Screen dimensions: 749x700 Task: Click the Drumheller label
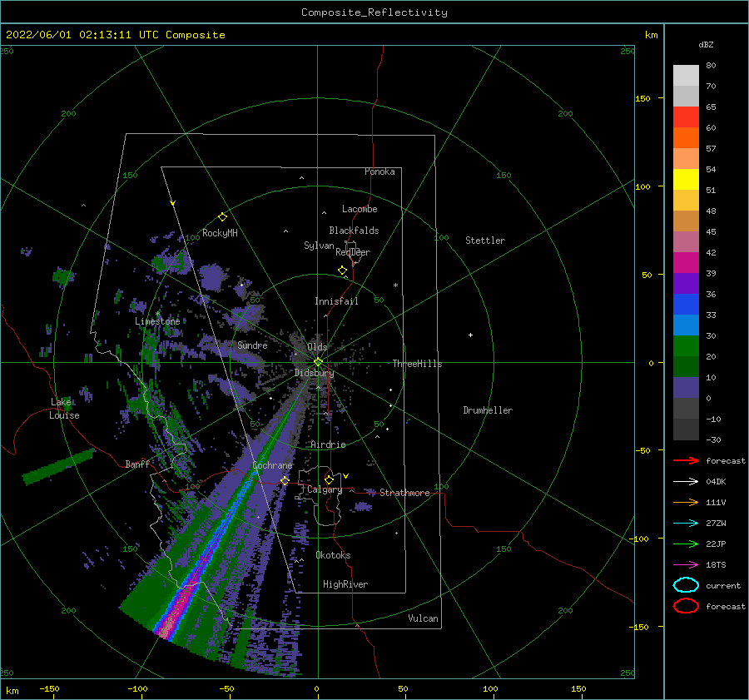coord(488,410)
